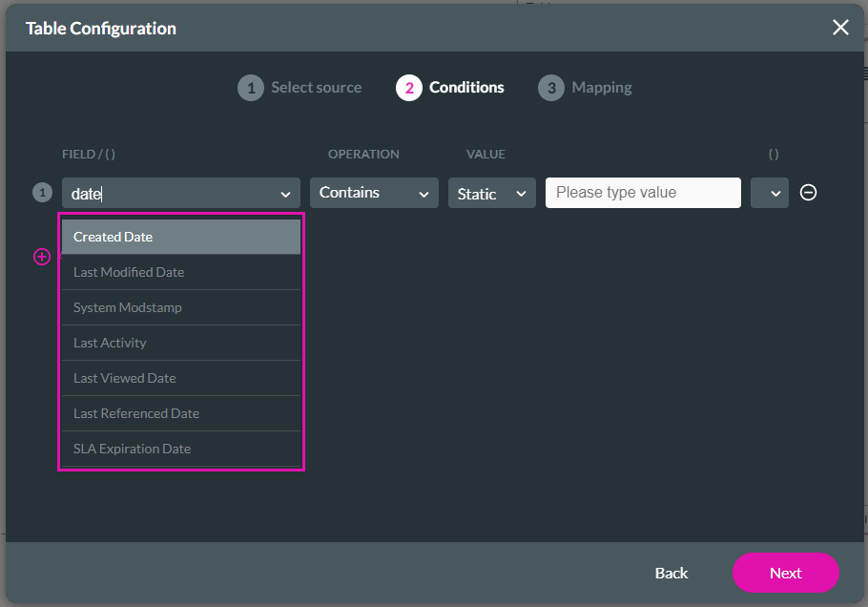Click the step 1 circle indicator

tap(250, 87)
